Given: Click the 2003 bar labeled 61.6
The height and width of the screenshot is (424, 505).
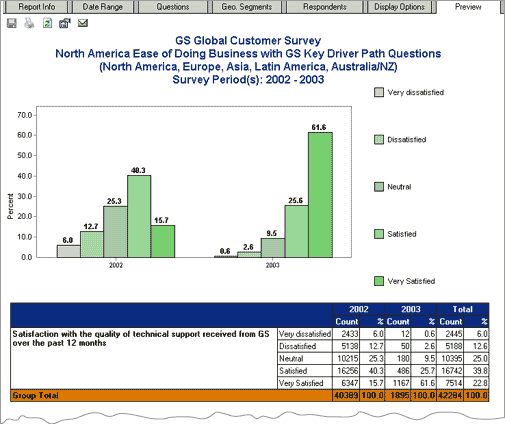Looking at the screenshot, I should [x=320, y=195].
